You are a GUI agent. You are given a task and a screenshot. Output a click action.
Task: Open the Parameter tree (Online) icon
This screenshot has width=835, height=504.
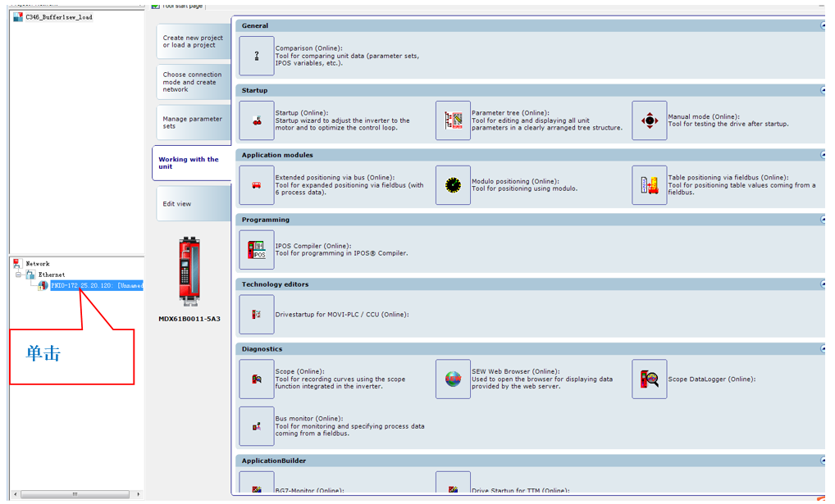tap(453, 120)
